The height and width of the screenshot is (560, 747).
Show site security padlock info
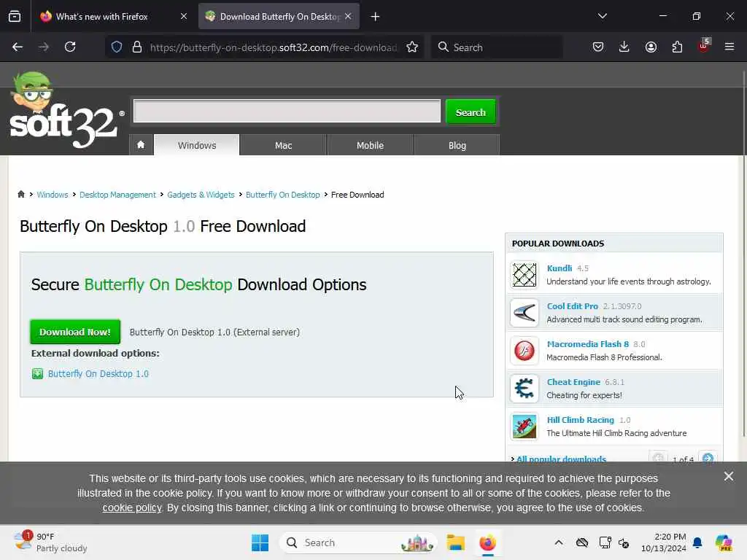[x=136, y=47]
